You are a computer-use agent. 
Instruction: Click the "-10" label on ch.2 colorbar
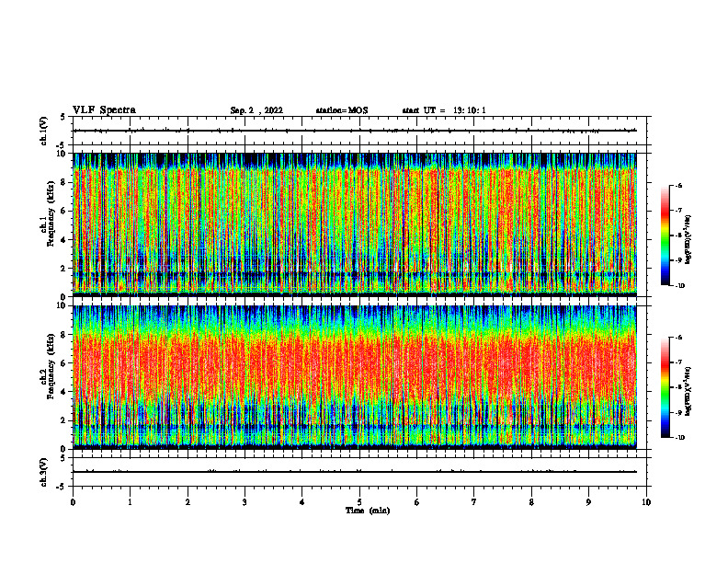click(x=680, y=438)
